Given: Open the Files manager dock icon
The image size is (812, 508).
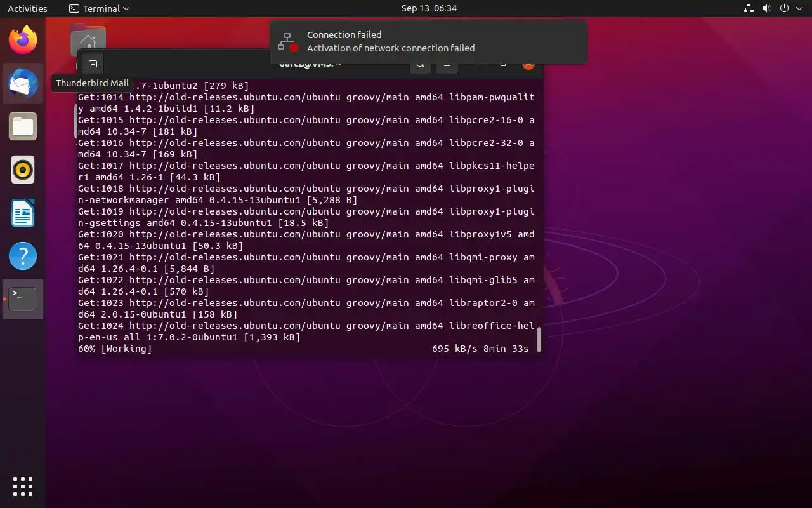Looking at the screenshot, I should (23, 126).
